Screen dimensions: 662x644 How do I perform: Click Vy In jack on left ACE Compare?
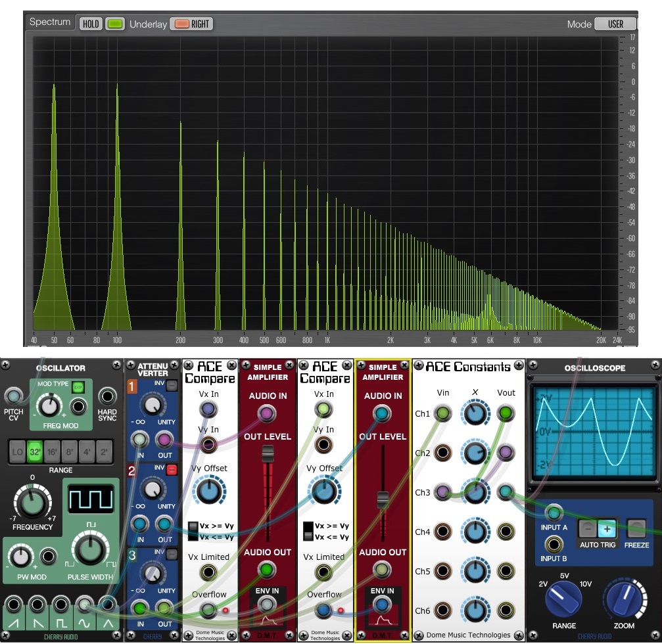coord(208,444)
